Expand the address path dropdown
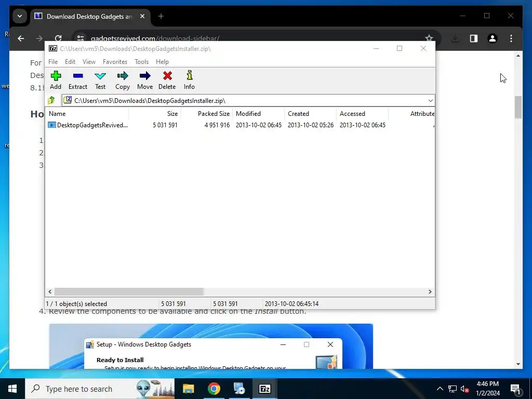The image size is (532, 399). pyautogui.click(x=430, y=100)
